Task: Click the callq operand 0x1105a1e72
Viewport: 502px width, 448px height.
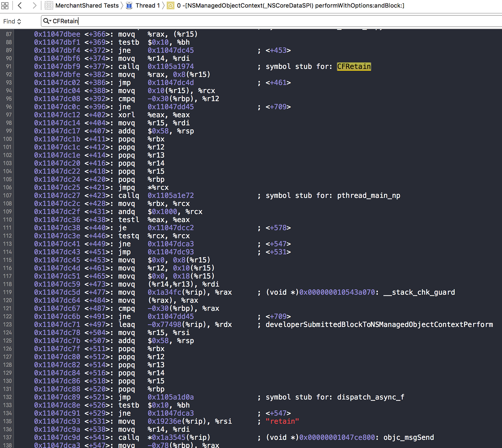Action: click(x=171, y=196)
